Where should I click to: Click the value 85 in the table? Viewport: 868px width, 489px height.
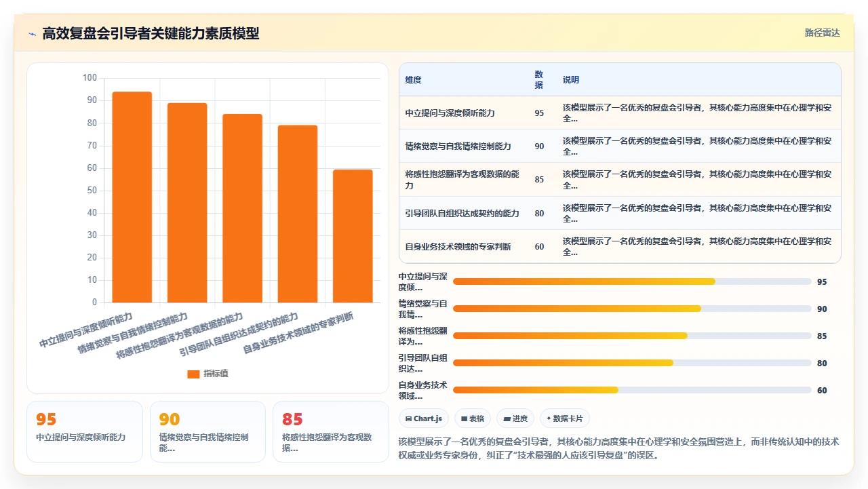539,180
